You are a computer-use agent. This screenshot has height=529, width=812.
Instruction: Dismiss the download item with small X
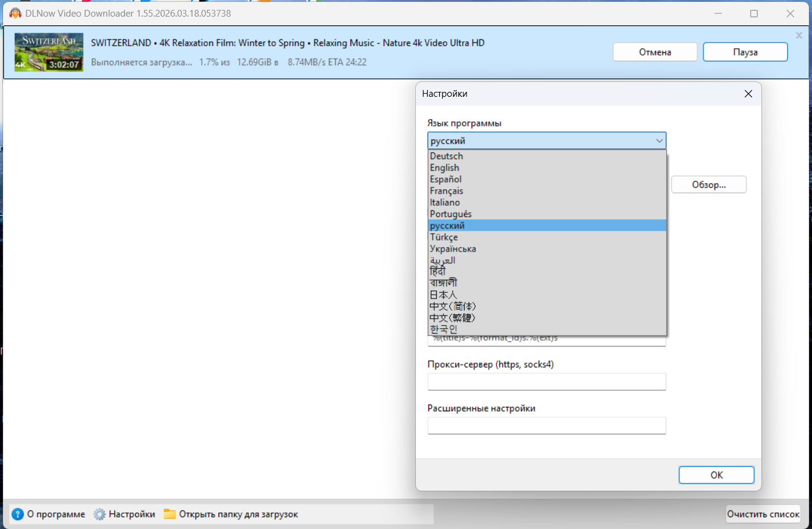pos(799,36)
